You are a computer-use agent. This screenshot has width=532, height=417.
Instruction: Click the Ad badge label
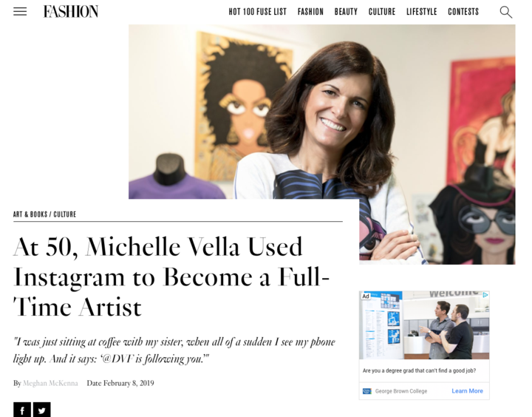366,296
